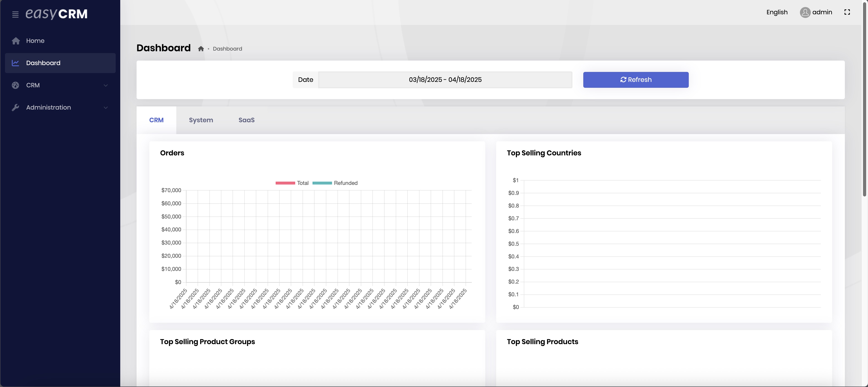Open the English language dropdown
This screenshot has width=868, height=387.
tap(777, 12)
